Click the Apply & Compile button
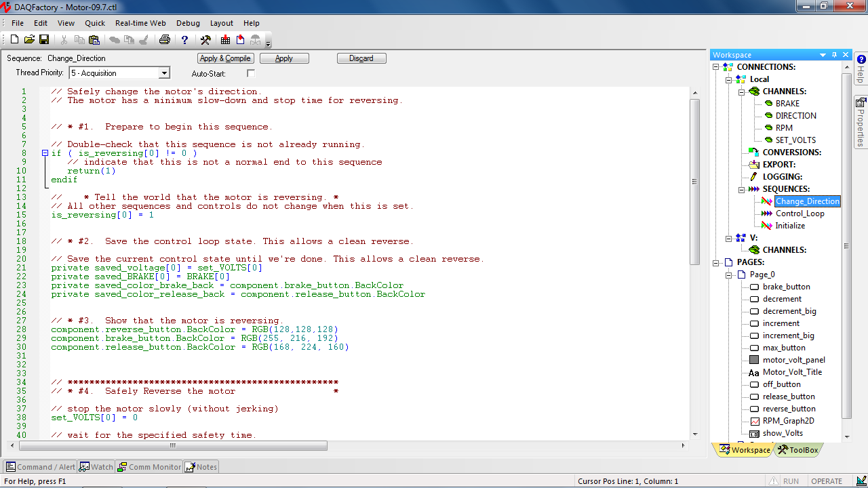The image size is (868, 488). (x=226, y=58)
